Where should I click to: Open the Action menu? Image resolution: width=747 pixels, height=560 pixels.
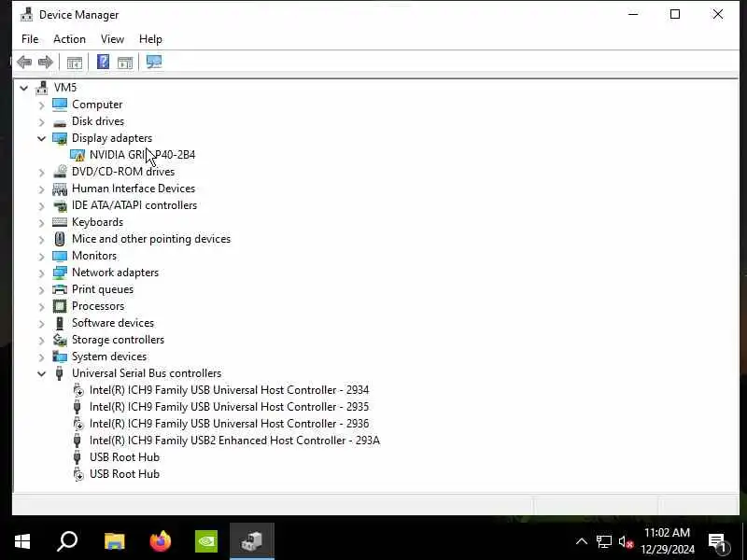click(69, 39)
